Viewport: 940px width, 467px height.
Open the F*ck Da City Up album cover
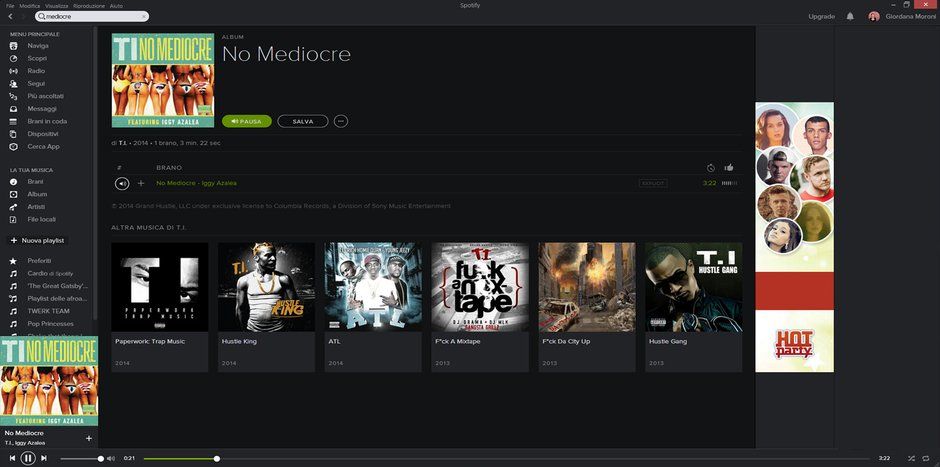tap(587, 287)
